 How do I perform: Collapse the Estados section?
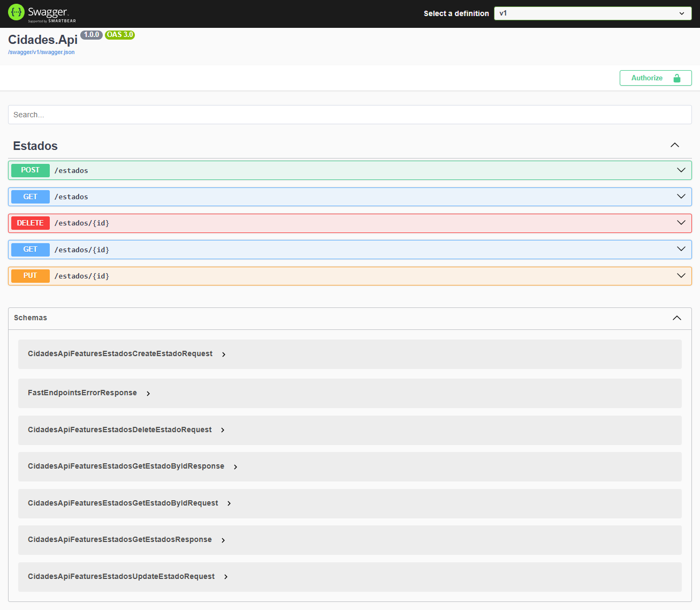tap(674, 145)
